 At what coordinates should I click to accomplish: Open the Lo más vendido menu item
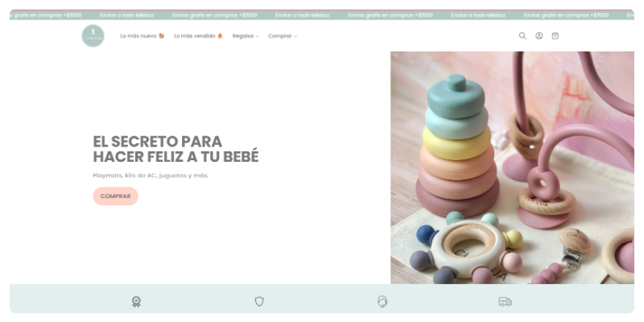click(x=198, y=35)
